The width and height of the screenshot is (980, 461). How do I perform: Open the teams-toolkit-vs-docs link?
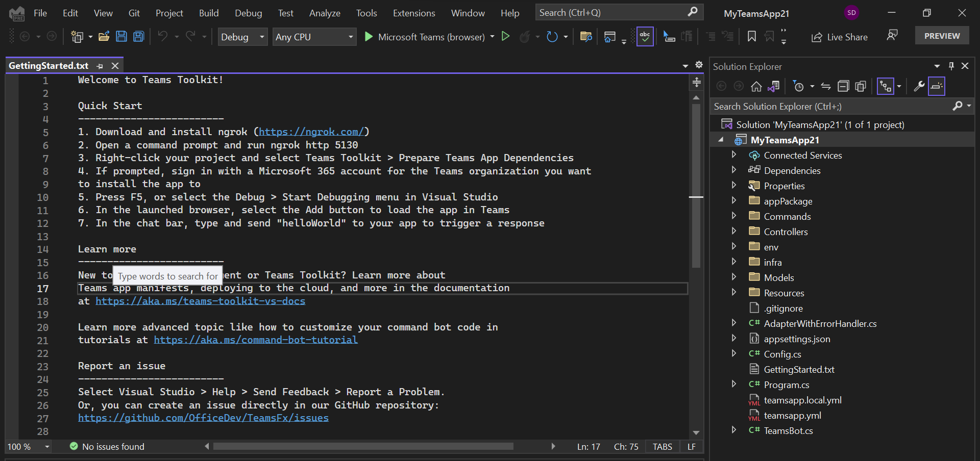[x=200, y=301]
